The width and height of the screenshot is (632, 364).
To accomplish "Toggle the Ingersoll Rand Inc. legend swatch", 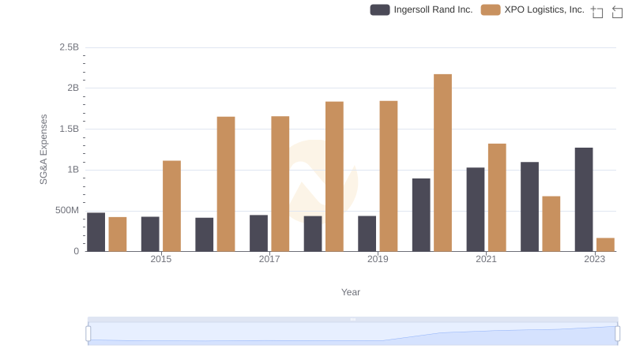I will click(380, 9).
